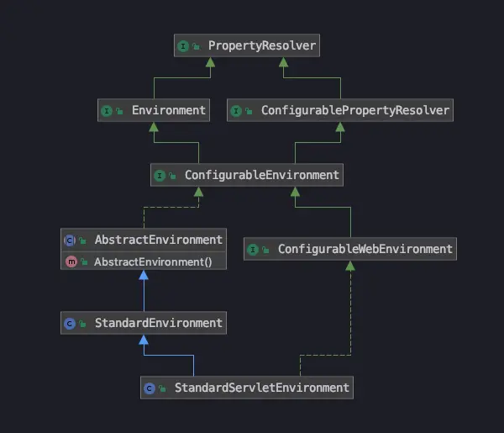Click the abstract class icon of AbstractEnvironment
Screen dimensions: 504x433
[x=70, y=240]
